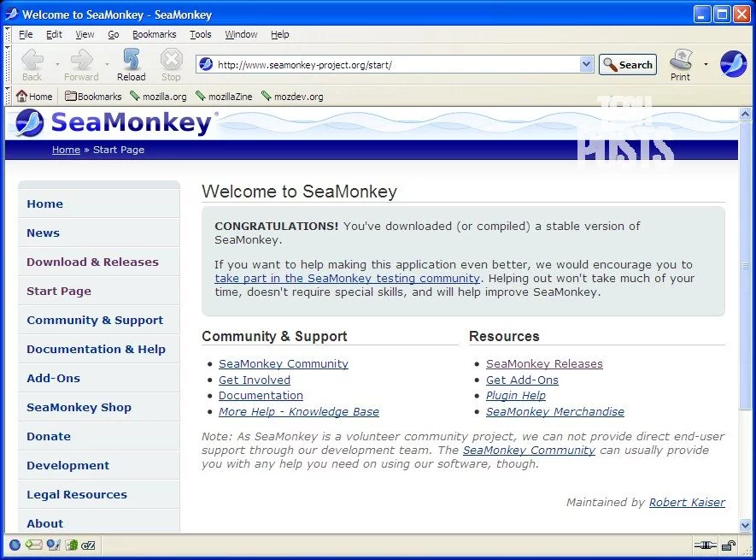
Task: Open More Help - Knowledge Base link
Action: [299, 412]
